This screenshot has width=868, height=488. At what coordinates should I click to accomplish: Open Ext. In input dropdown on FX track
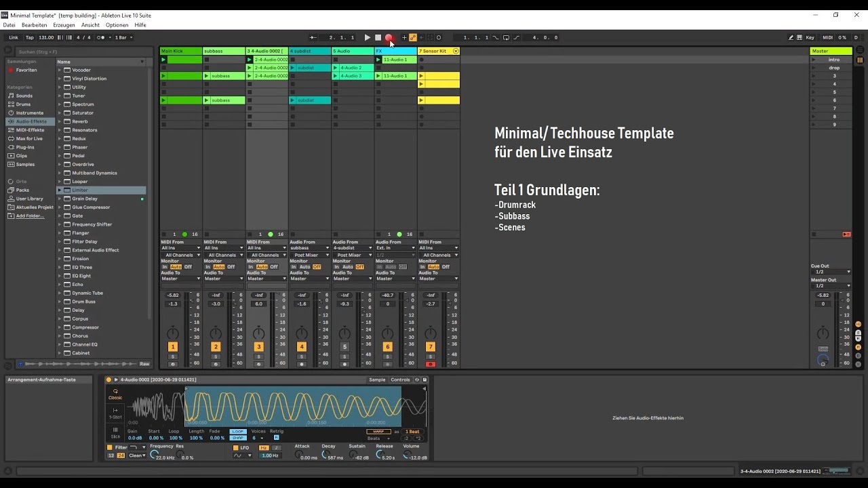click(x=395, y=248)
